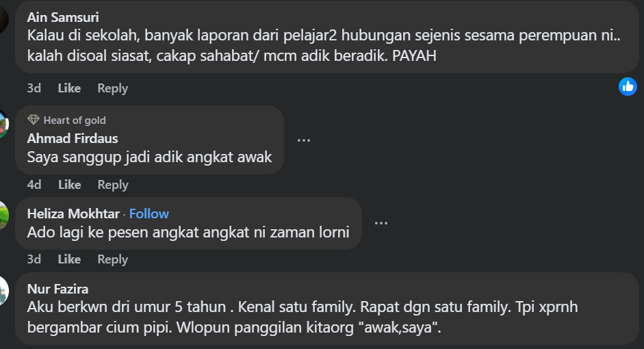This screenshot has width=644, height=349.
Task: Click the 4d timestamp on Ahmad's comment
Action: click(34, 185)
